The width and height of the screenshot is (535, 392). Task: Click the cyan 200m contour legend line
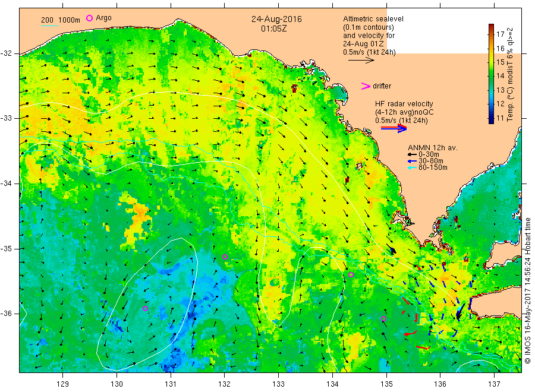(49, 25)
